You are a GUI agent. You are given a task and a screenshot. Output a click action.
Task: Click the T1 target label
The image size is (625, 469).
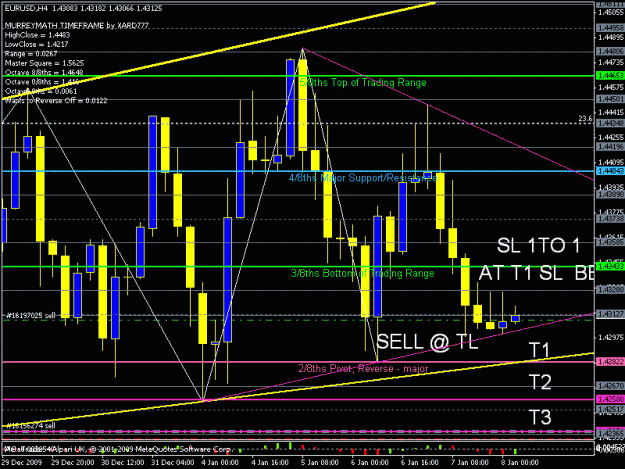pyautogui.click(x=540, y=350)
